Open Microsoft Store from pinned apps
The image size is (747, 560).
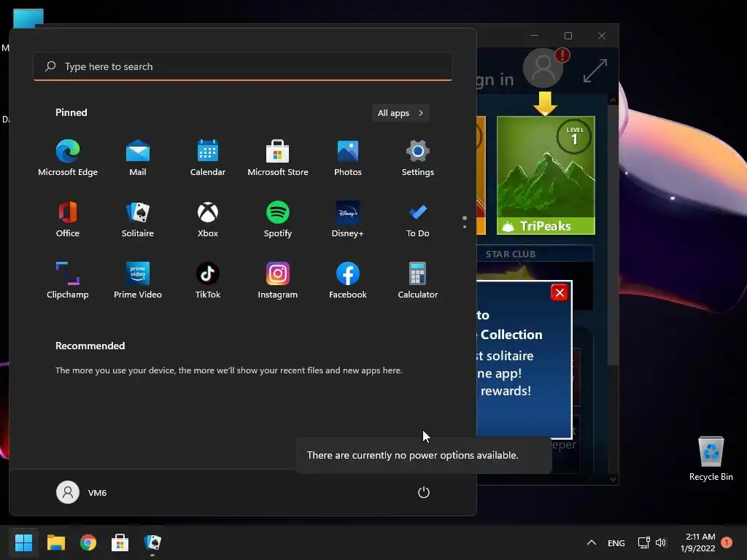tap(278, 158)
